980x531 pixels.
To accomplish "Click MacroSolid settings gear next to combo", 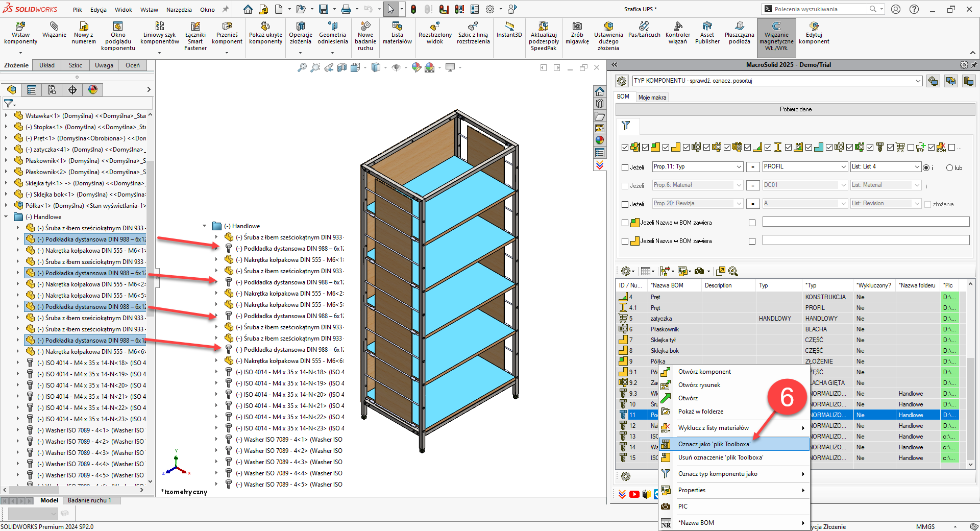I will click(x=622, y=81).
